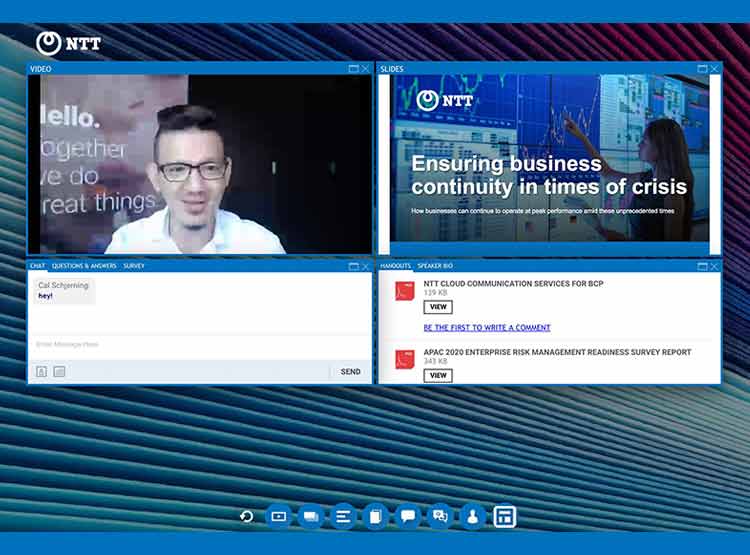Click 'Be the first to write a comment'

[487, 327]
